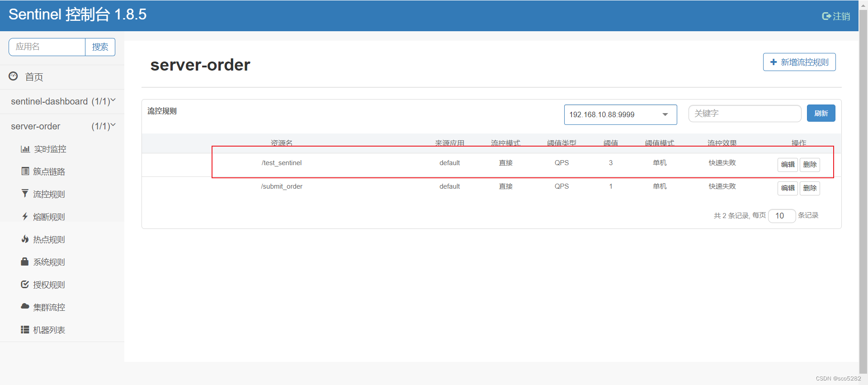The width and height of the screenshot is (868, 385).
Task: Edit the /test_sentinel rule
Action: click(x=788, y=165)
